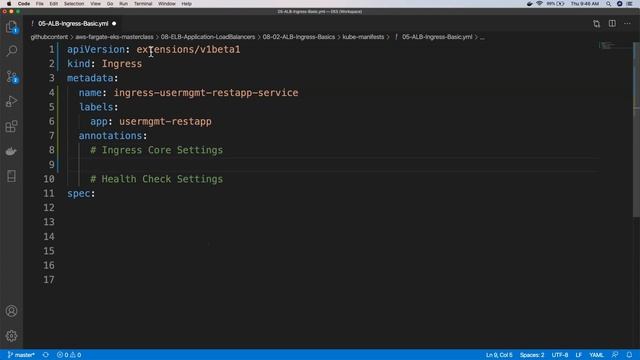This screenshot has height=360, width=640.
Task: Click the Synchronize Changes icon in status bar
Action: pos(46,355)
